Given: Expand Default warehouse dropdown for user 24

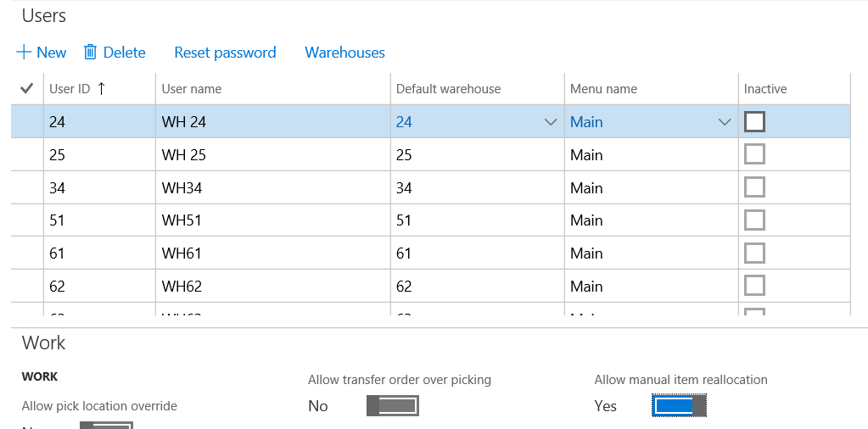Looking at the screenshot, I should click(x=551, y=122).
